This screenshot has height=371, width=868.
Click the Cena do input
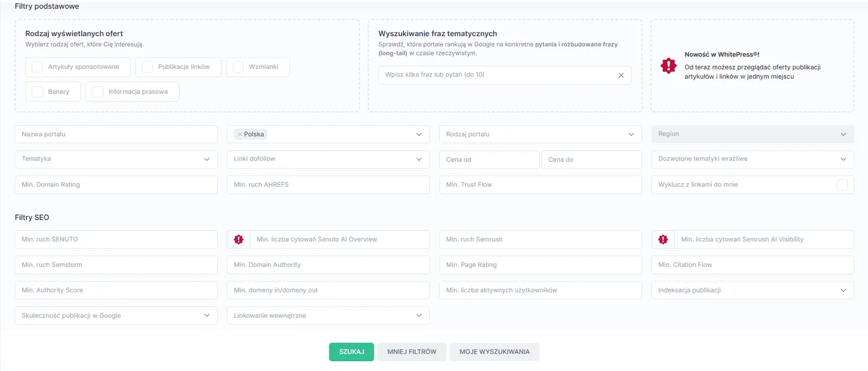pyautogui.click(x=591, y=159)
